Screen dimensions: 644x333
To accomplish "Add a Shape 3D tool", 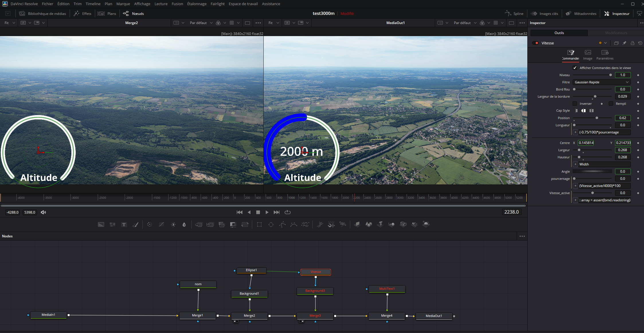I will (x=369, y=224).
